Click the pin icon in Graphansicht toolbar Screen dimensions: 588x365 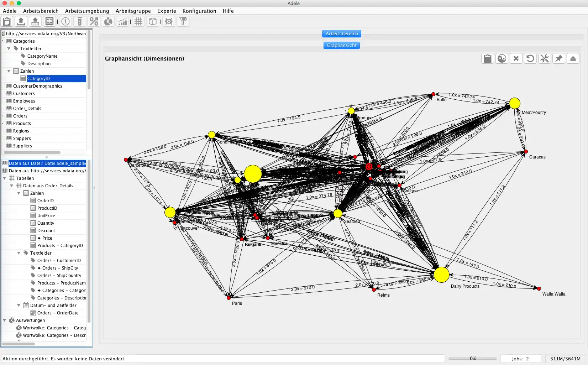(559, 59)
